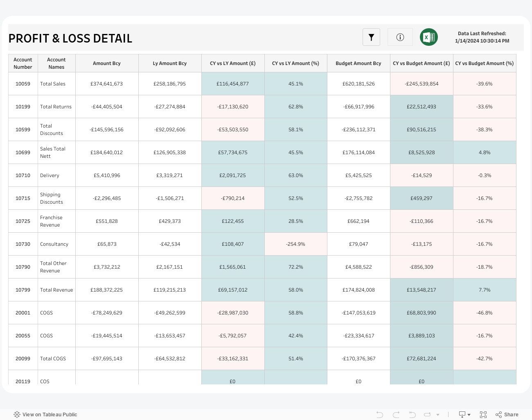Click the 72.2% Total Other Revenue cell
Image resolution: width=532 pixels, height=420 pixels.
(296, 267)
